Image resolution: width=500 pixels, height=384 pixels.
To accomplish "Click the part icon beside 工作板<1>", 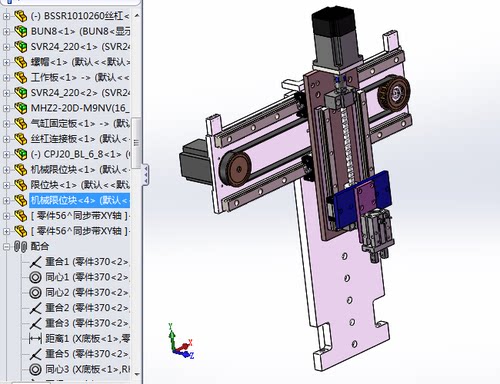I will tap(21, 77).
